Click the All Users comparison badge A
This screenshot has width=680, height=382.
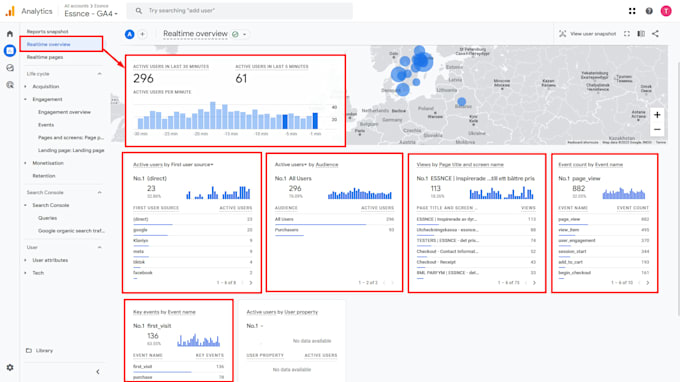129,34
